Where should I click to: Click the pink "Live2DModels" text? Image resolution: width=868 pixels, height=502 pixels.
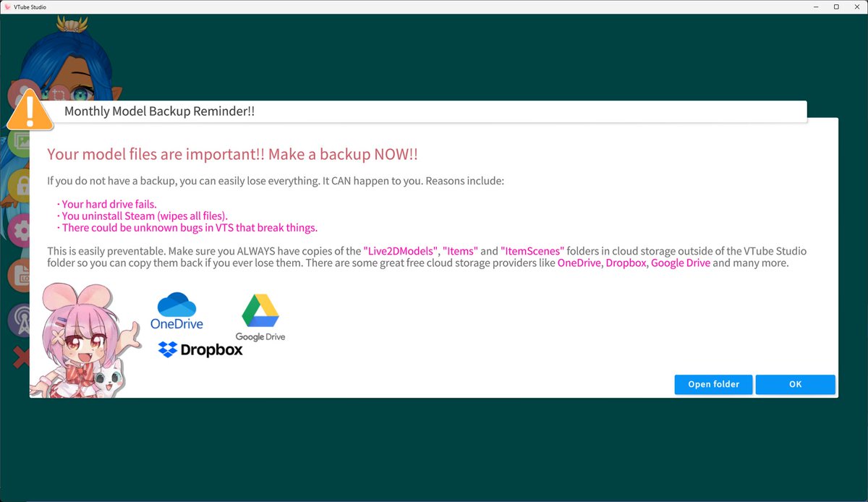pyautogui.click(x=400, y=251)
